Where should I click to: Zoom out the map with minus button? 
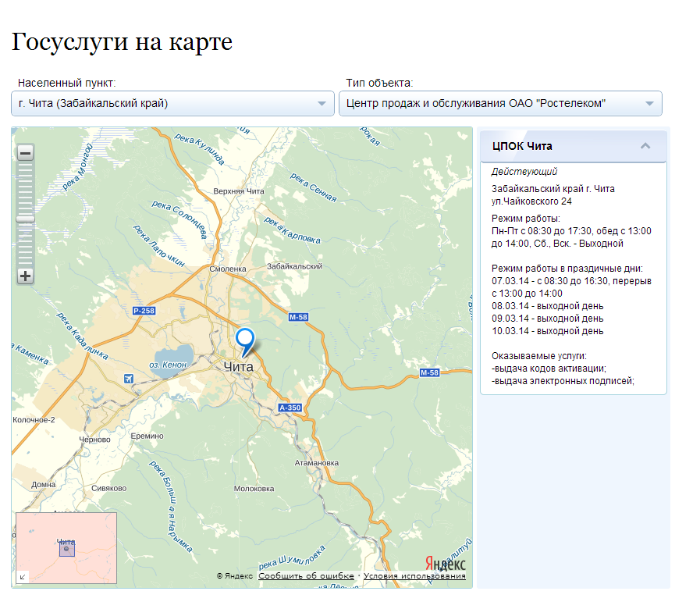coord(26,153)
